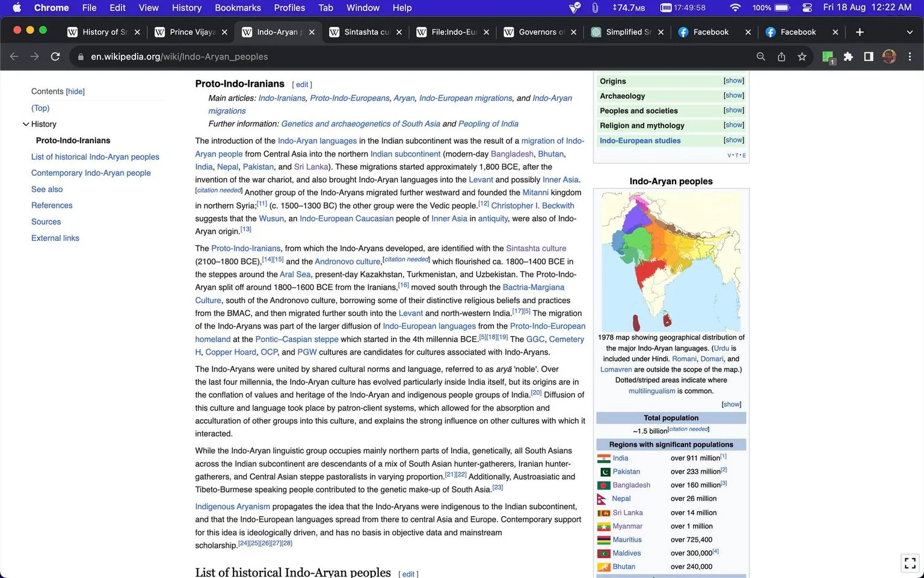Open the Extensions puzzle piece icon
The height and width of the screenshot is (578, 924).
(848, 57)
